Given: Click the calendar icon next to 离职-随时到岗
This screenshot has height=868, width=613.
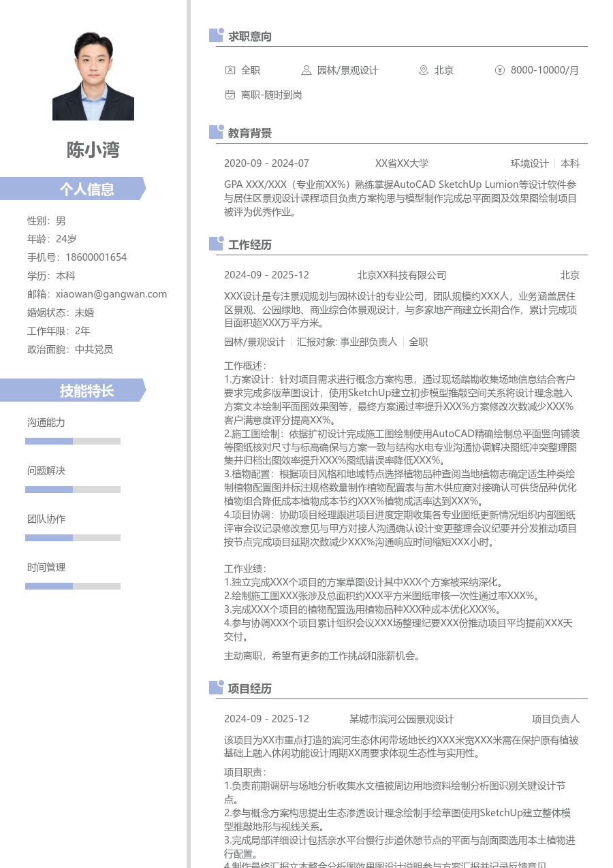Looking at the screenshot, I should [x=230, y=95].
